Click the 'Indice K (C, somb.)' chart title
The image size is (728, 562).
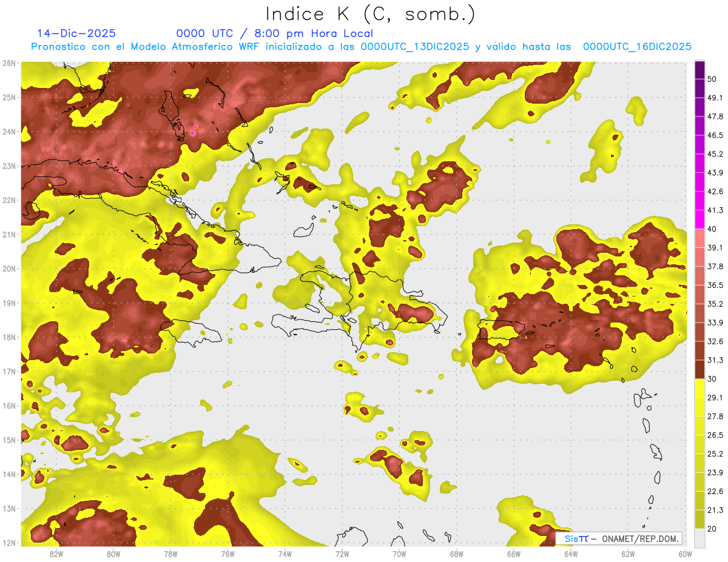[x=370, y=15]
